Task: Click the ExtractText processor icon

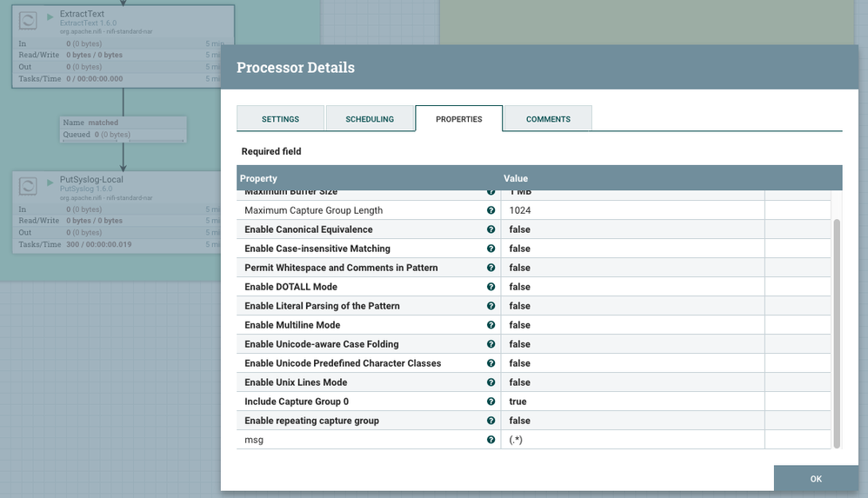Action: (x=28, y=21)
